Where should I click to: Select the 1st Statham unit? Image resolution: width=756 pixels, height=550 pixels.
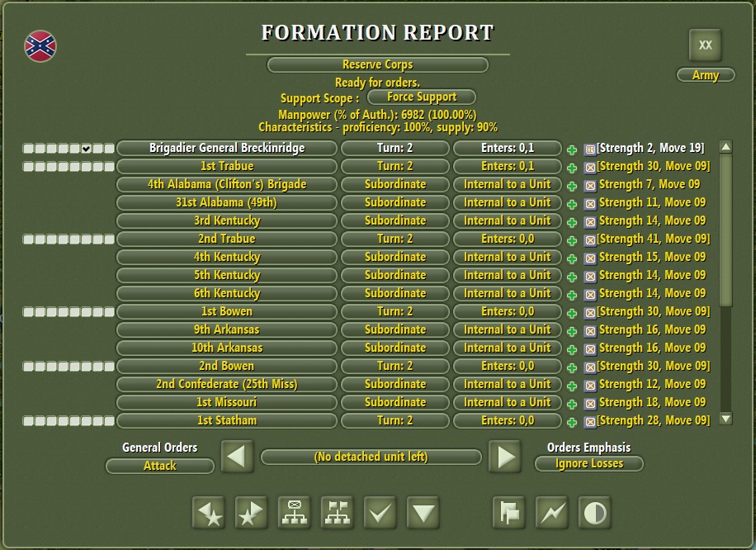click(x=227, y=420)
